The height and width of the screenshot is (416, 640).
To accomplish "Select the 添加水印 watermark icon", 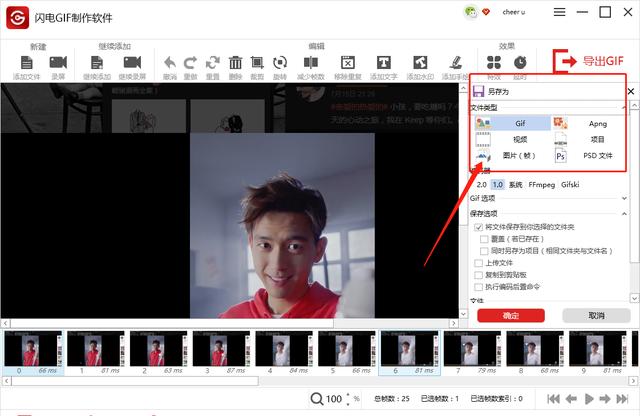I will pos(420,63).
